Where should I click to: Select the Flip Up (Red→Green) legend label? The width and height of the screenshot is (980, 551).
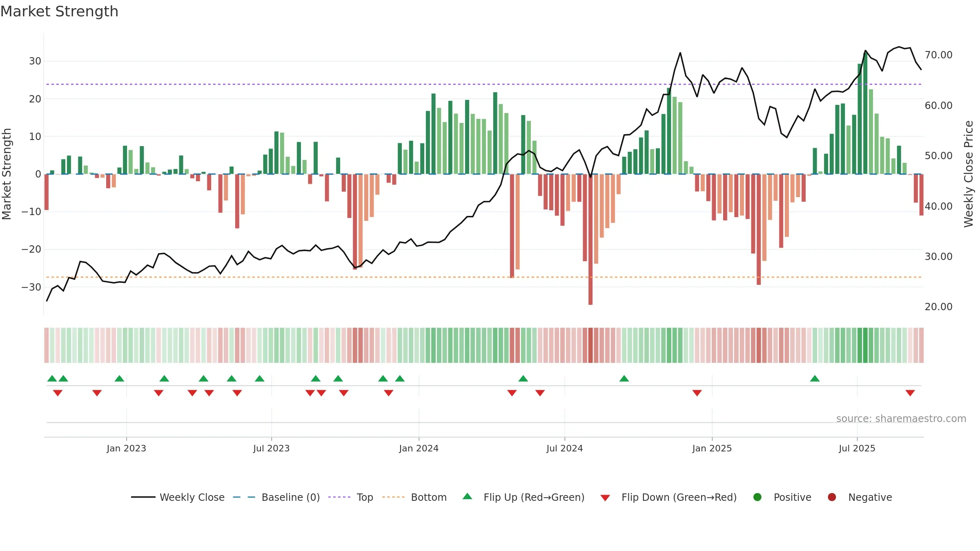click(534, 497)
